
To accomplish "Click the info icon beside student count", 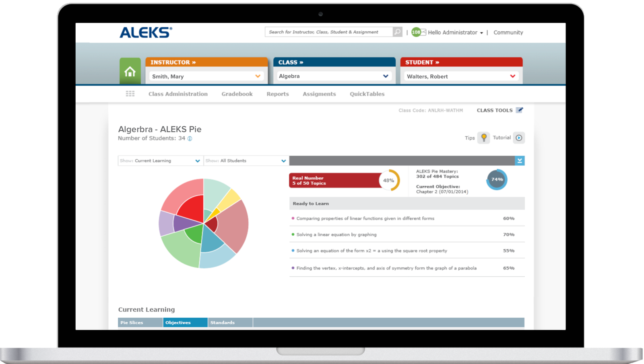I will [x=190, y=138].
